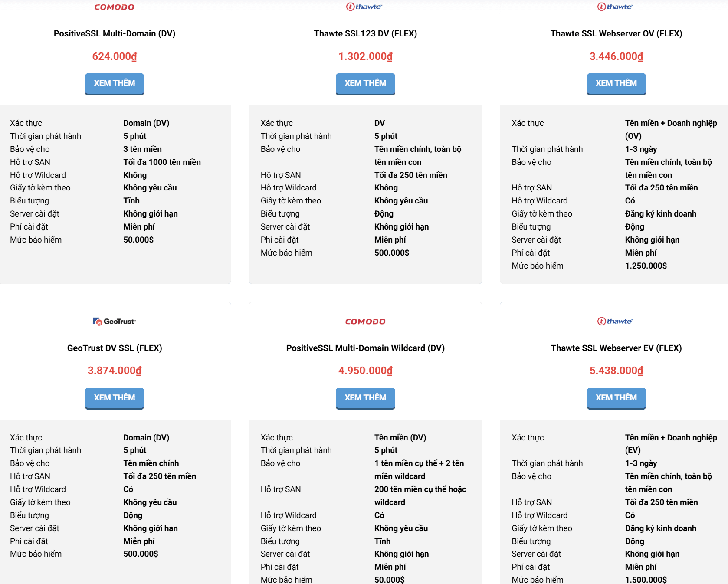The image size is (728, 584).
Task: Select the PositiveSSL Multi-Domain (DV) title
Action: [x=115, y=33]
